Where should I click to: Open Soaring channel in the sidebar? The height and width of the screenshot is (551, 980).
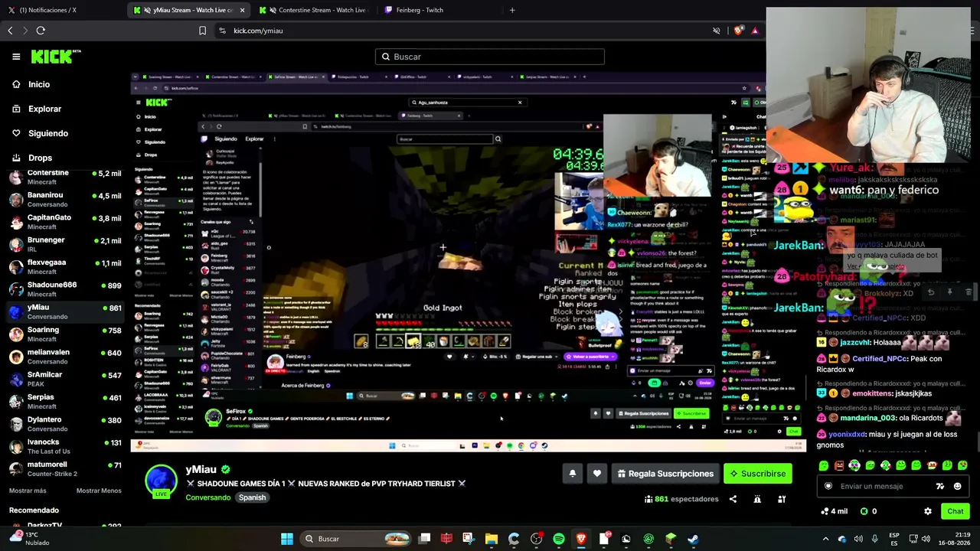click(x=65, y=334)
